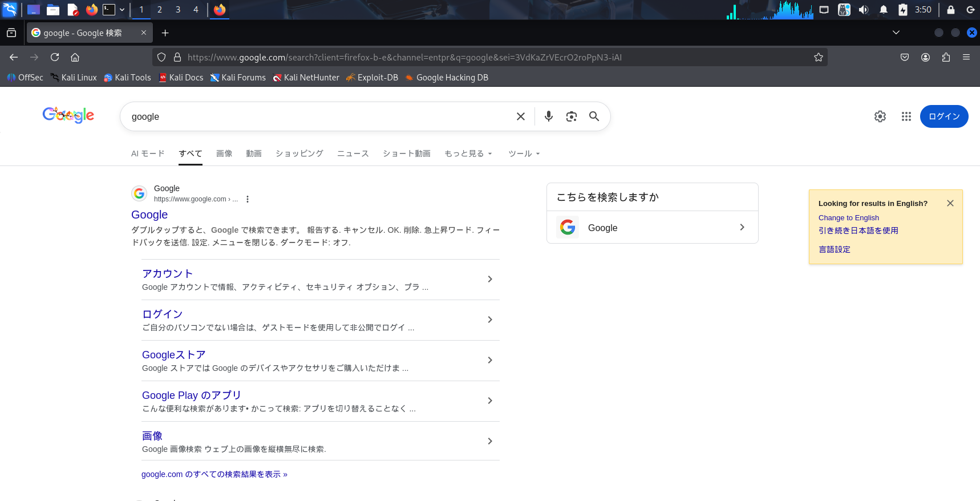Image resolution: width=980 pixels, height=501 pixels.
Task: Dismiss the English results notice
Action: pyautogui.click(x=950, y=203)
